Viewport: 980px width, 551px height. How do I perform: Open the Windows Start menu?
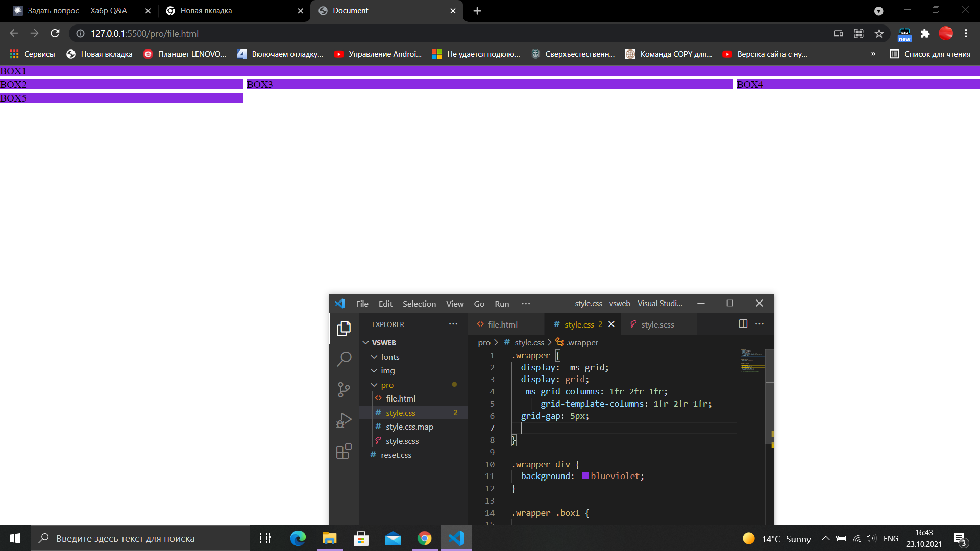tap(15, 538)
